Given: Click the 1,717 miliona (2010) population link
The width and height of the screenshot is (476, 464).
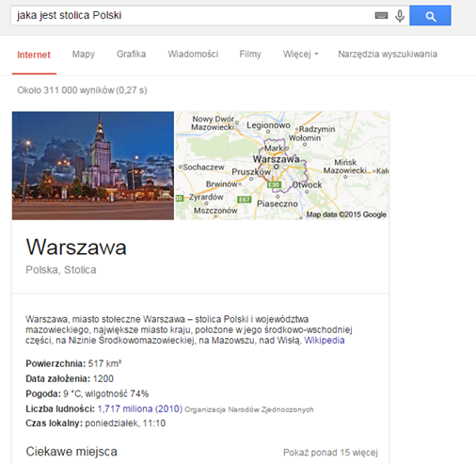Looking at the screenshot, I should [x=140, y=408].
